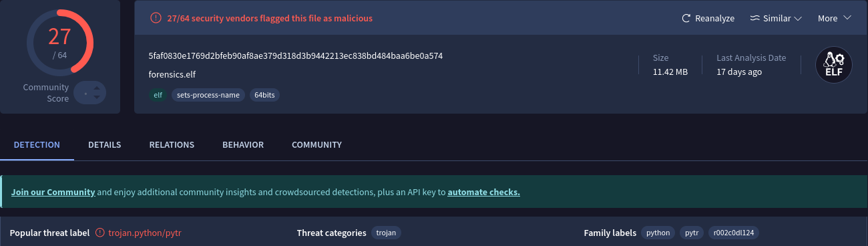Click the Similar search icon
The width and height of the screenshot is (868, 246).
click(x=755, y=18)
